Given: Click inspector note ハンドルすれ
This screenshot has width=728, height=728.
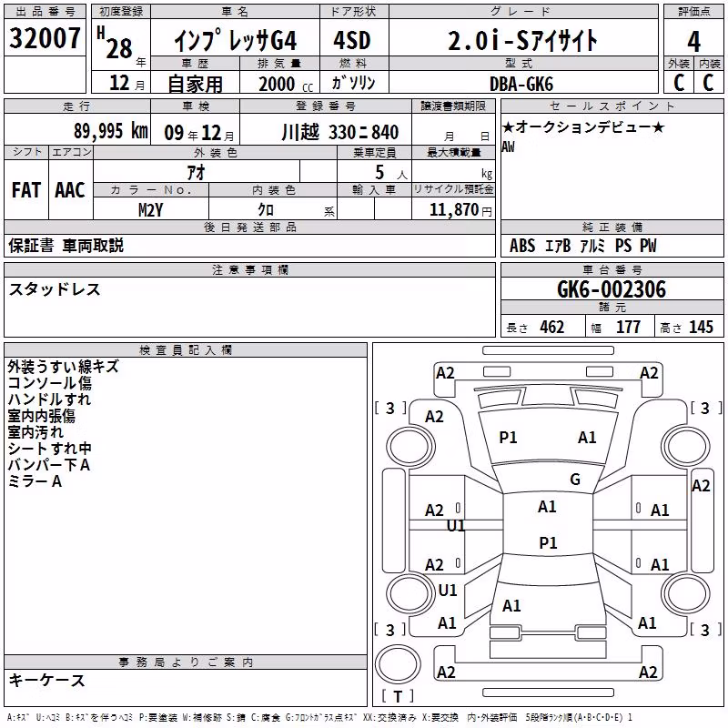Looking at the screenshot, I should tap(50, 399).
